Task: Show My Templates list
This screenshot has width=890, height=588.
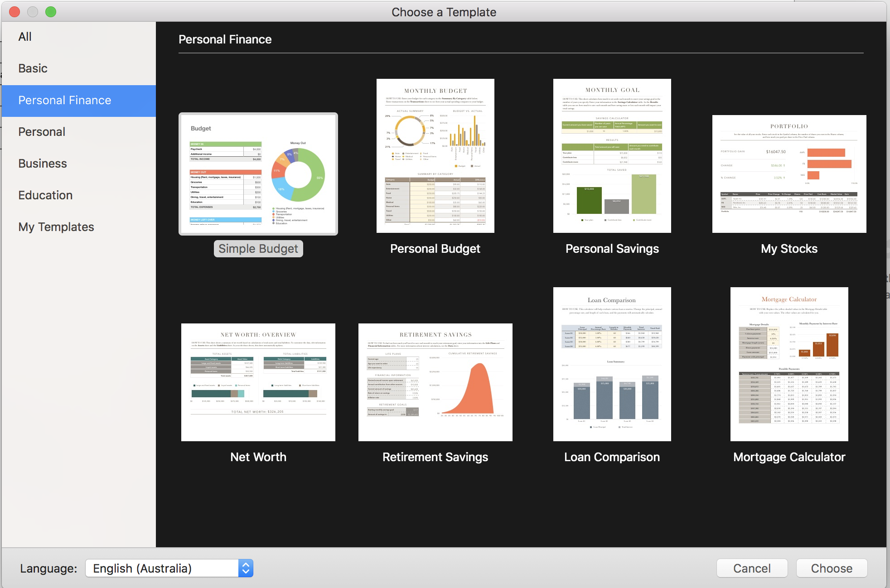Action: [x=56, y=227]
